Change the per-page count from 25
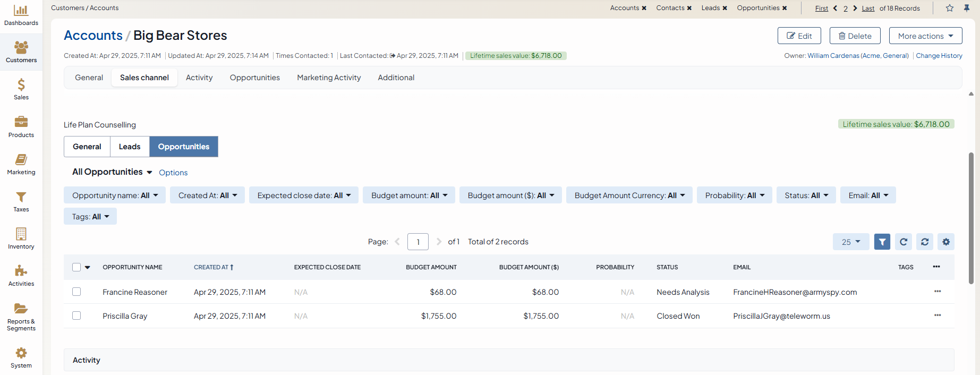 point(850,242)
